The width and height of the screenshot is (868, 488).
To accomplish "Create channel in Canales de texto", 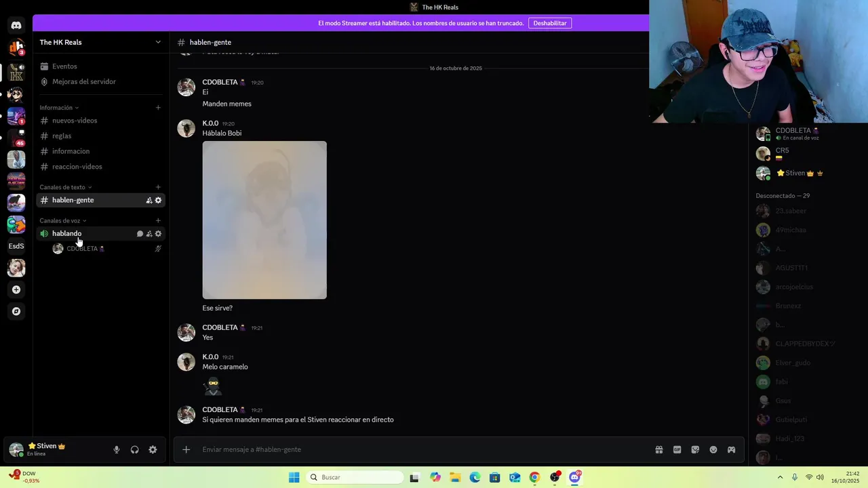I will coord(158,187).
